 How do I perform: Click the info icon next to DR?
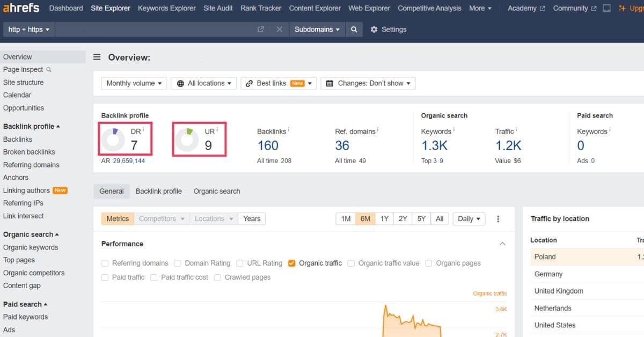(144, 129)
